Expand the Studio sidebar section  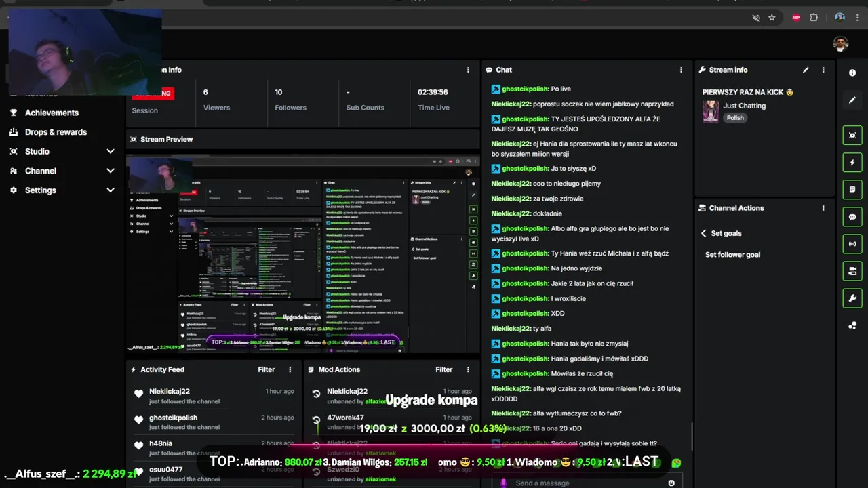[111, 152]
